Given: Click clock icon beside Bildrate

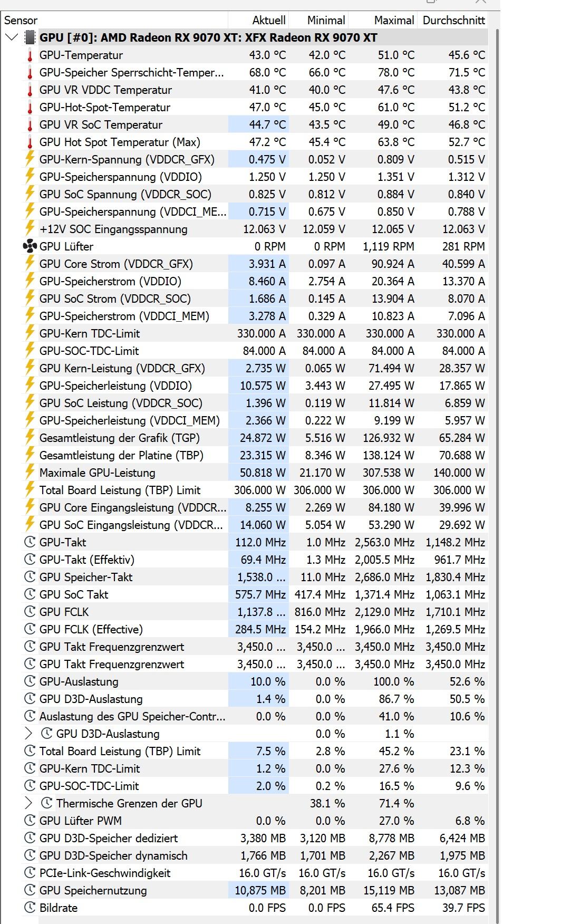Looking at the screenshot, I should (x=30, y=908).
